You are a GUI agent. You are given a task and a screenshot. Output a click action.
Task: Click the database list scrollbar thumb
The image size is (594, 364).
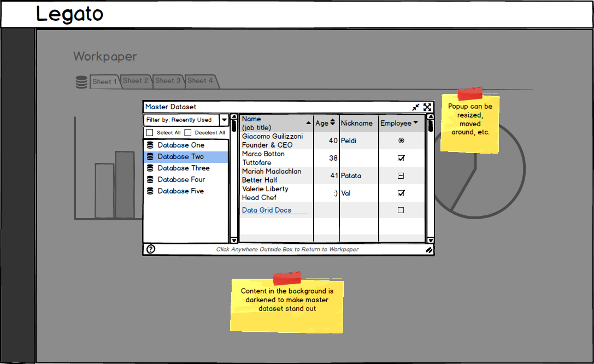[x=234, y=125]
